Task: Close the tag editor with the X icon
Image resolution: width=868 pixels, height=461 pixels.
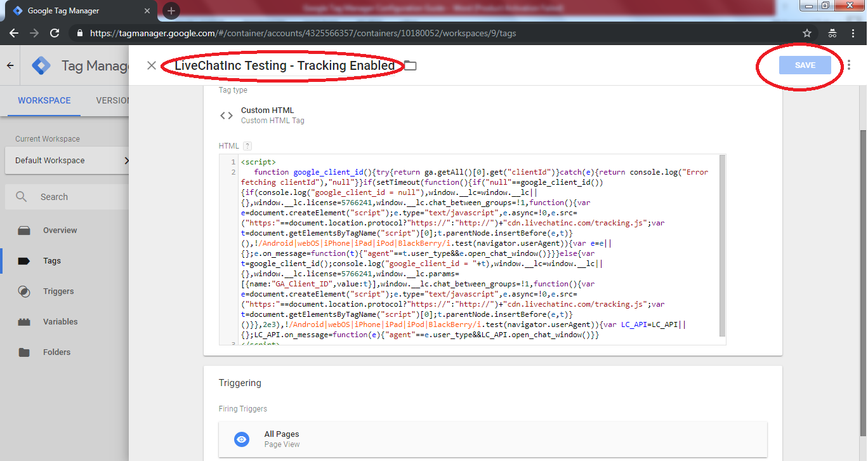Action: 151,65
